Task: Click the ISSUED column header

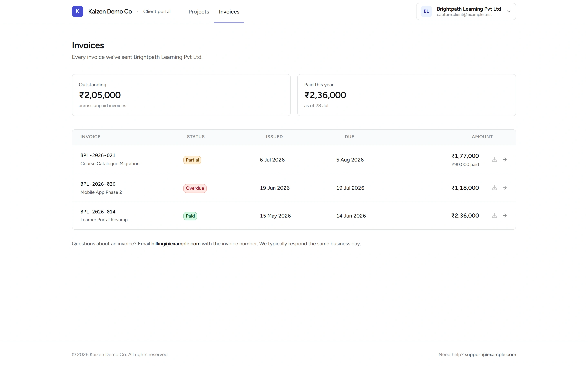Action: [x=274, y=137]
